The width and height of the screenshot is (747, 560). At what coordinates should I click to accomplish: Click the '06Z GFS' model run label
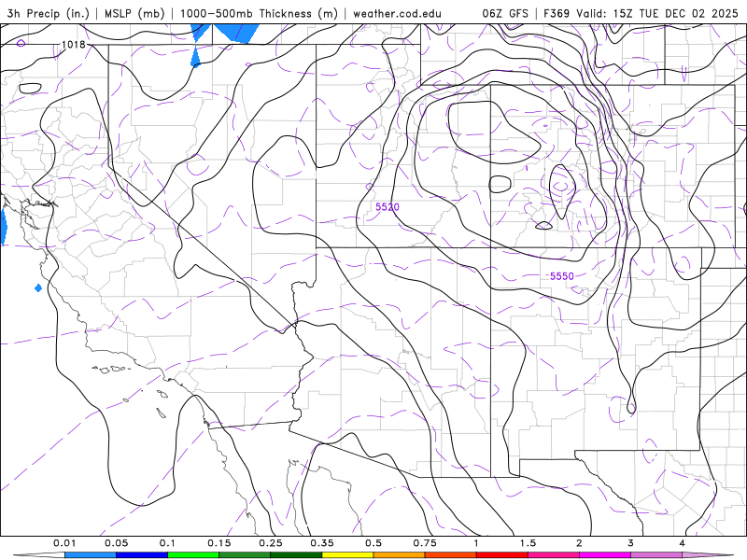(x=505, y=13)
